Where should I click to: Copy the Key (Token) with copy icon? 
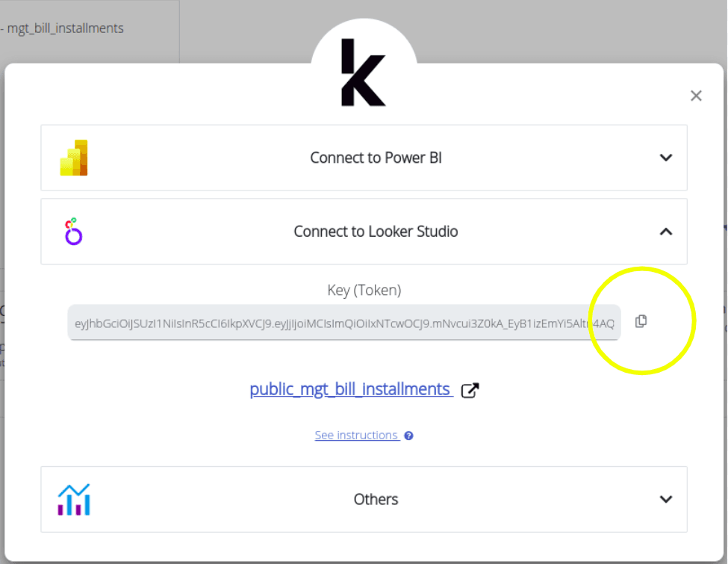coord(641,321)
